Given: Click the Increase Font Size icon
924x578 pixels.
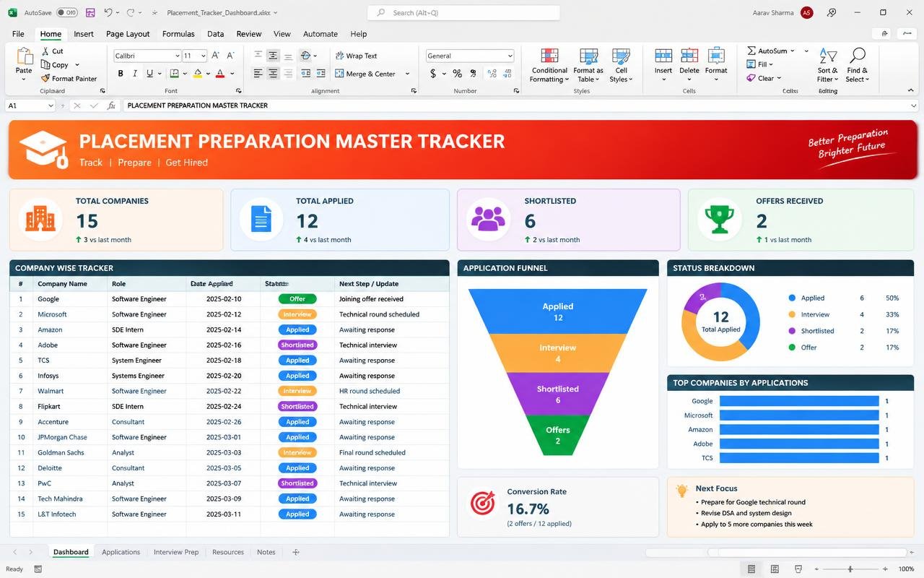Looking at the screenshot, I should coord(217,56).
